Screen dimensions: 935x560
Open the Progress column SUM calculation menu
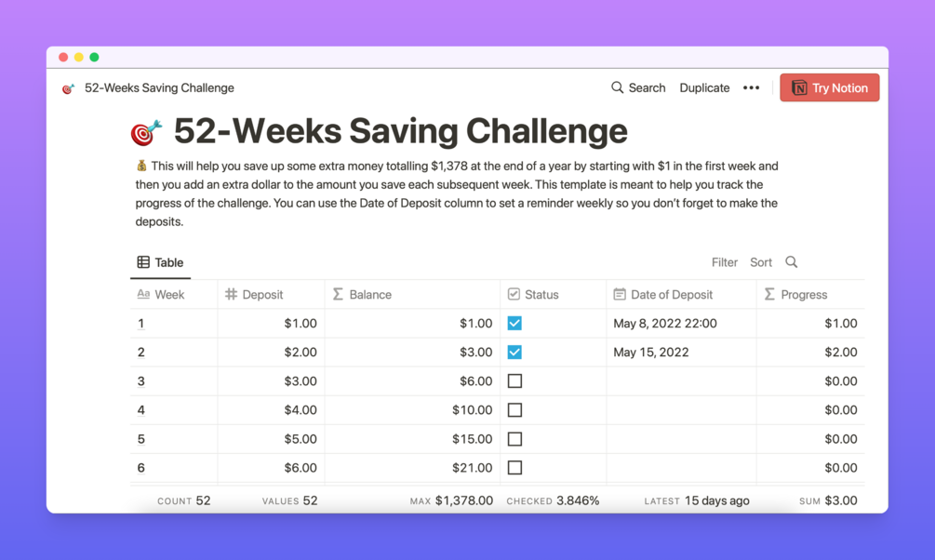click(828, 500)
